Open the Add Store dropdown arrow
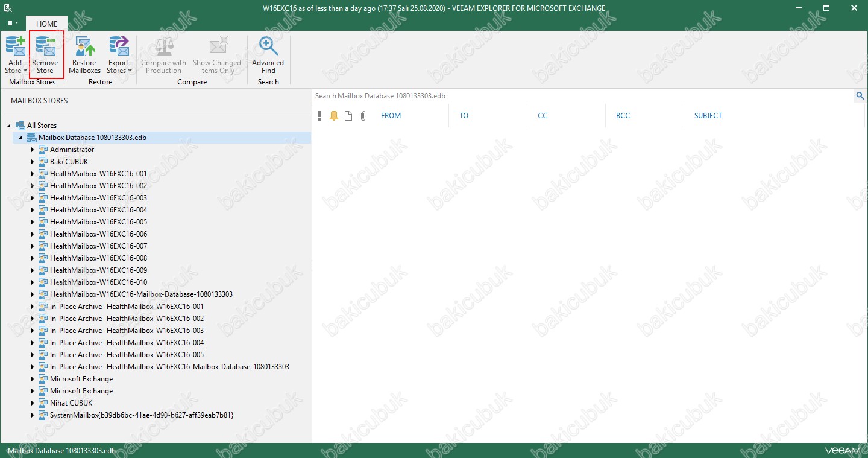This screenshot has height=458, width=868. (25, 71)
